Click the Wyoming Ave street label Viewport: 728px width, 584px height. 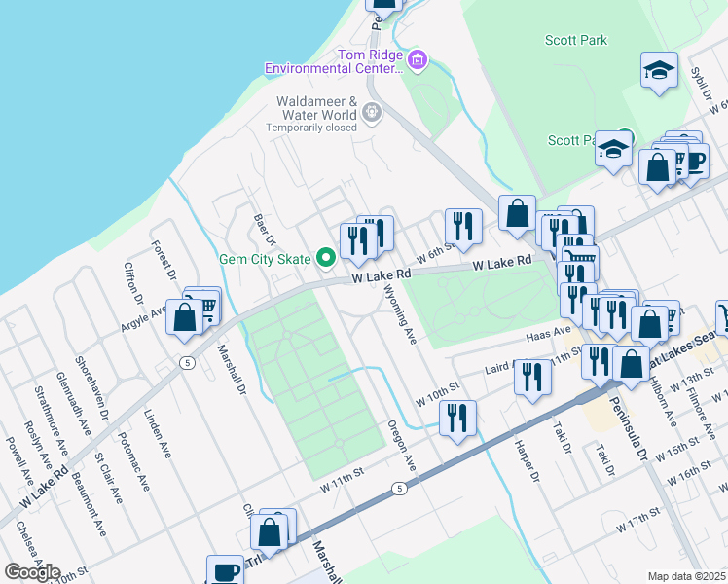400,314
